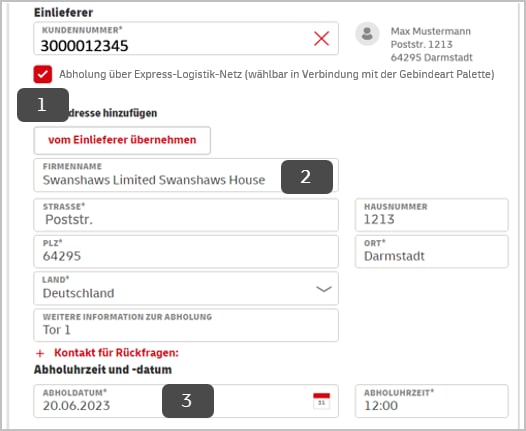The height and width of the screenshot is (431, 526).
Task: Click the Abholuhrzeit field showing 12:00
Action: pos(432,401)
